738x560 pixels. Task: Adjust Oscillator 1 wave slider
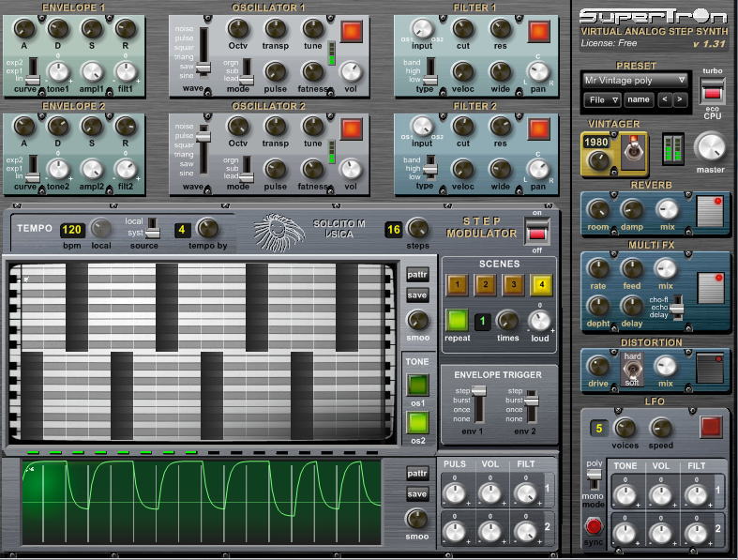pyautogui.click(x=203, y=50)
